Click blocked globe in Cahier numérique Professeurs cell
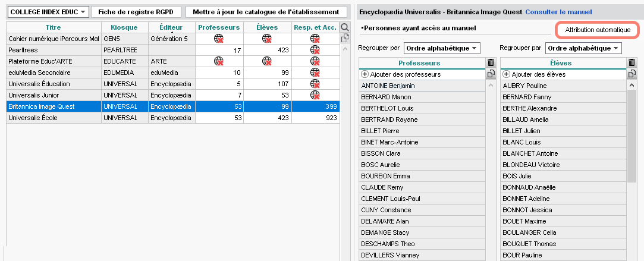 tap(219, 39)
